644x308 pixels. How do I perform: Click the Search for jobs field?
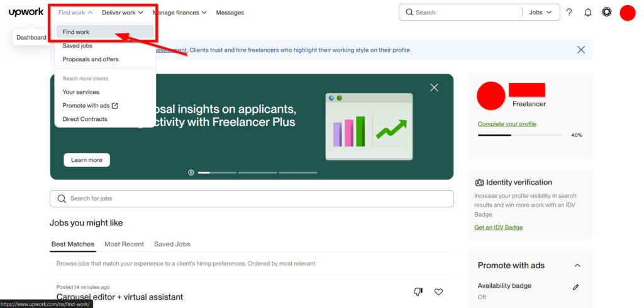tap(252, 198)
